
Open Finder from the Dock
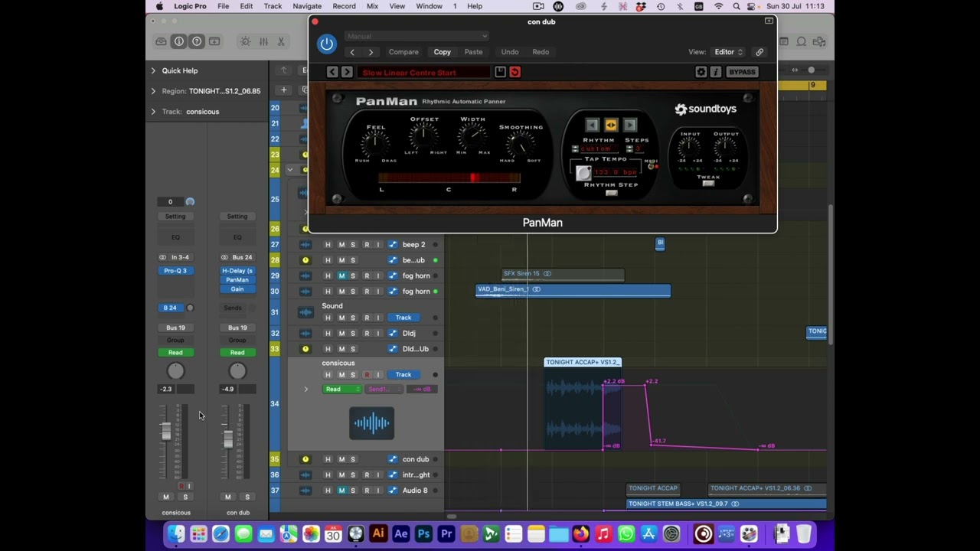(176, 534)
